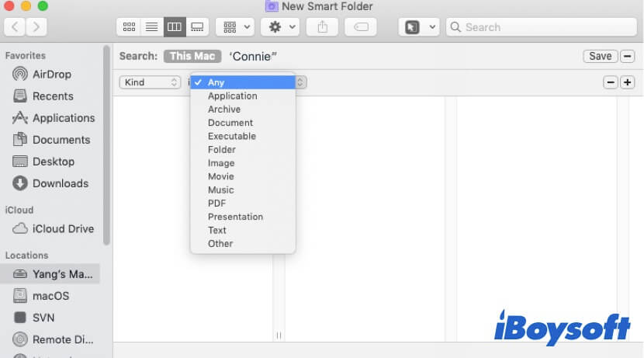
Task: Expand the gear Action menu
Action: pyautogui.click(x=280, y=26)
